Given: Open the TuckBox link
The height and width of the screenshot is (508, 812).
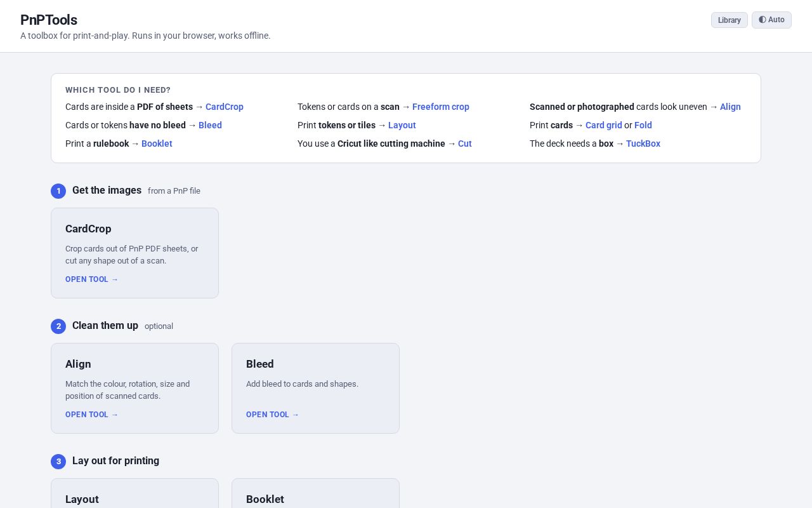Looking at the screenshot, I should pos(643,144).
